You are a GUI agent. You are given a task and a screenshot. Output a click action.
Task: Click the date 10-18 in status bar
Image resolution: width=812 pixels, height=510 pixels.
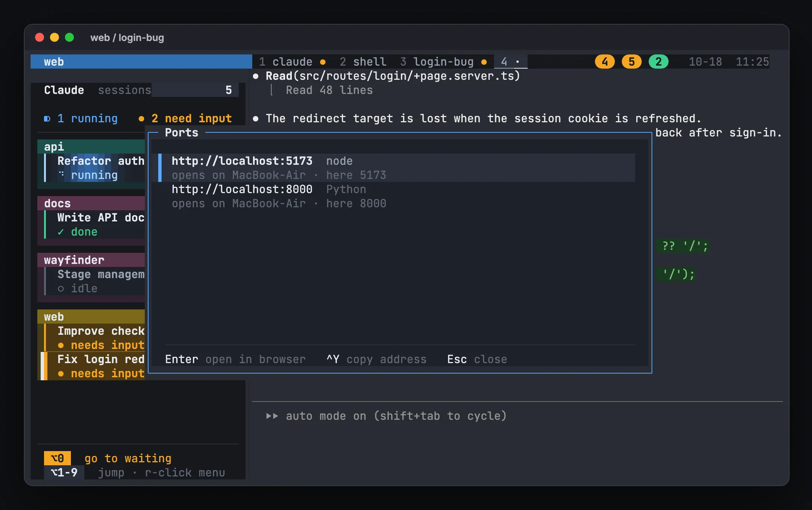click(705, 62)
